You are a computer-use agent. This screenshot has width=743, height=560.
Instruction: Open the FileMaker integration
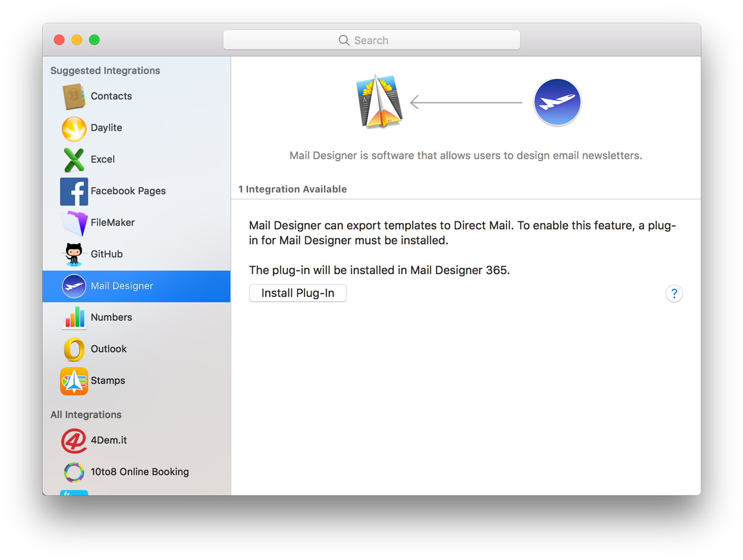tap(74, 222)
